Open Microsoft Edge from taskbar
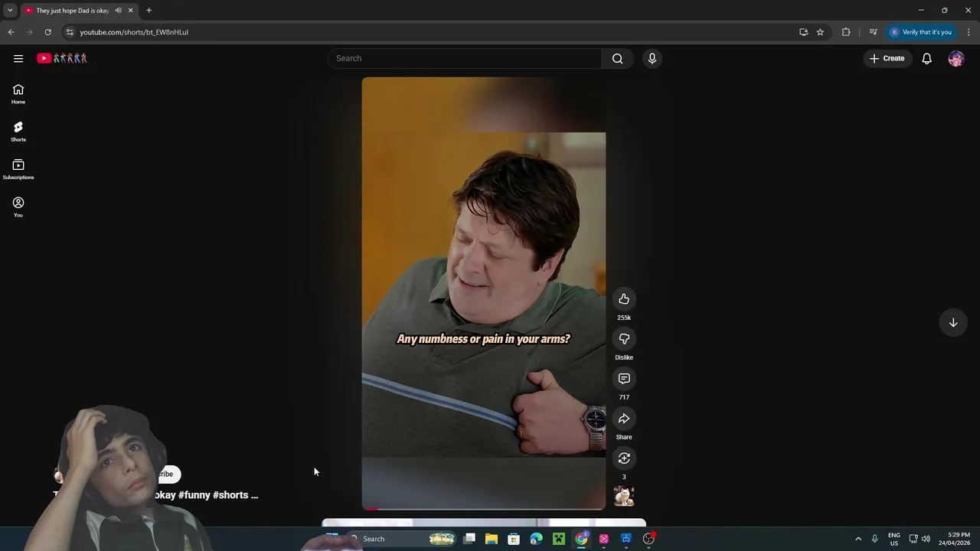This screenshot has width=980, height=551. click(x=537, y=539)
